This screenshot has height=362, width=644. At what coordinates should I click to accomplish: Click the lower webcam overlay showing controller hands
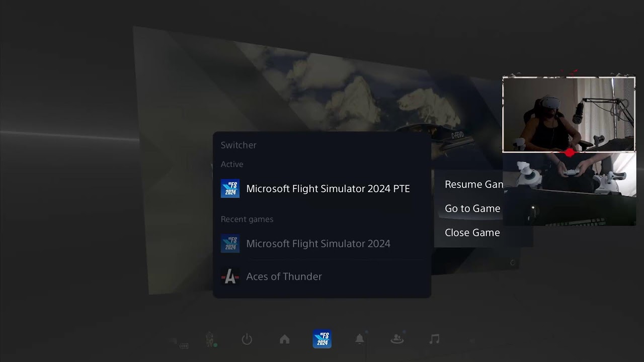[570, 189]
